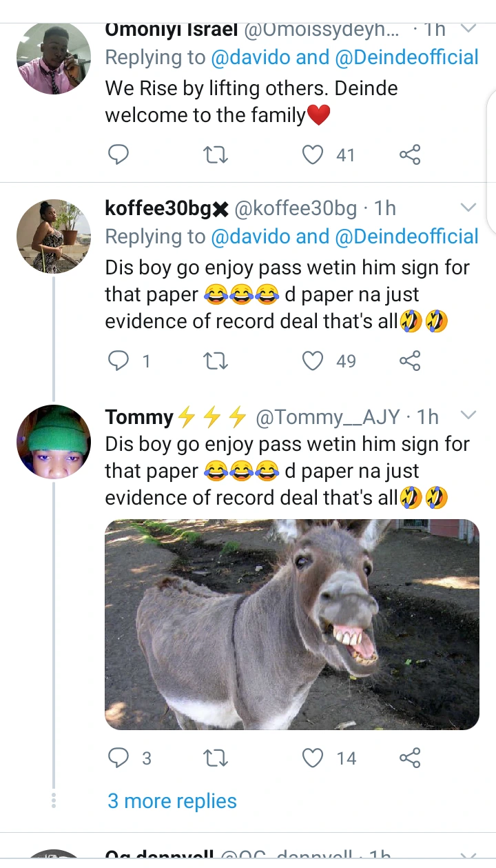
Task: Show 3 more replies
Action: tap(172, 801)
